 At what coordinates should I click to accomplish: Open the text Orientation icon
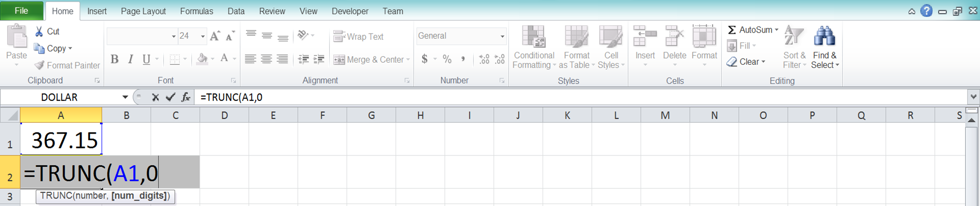[x=303, y=35]
